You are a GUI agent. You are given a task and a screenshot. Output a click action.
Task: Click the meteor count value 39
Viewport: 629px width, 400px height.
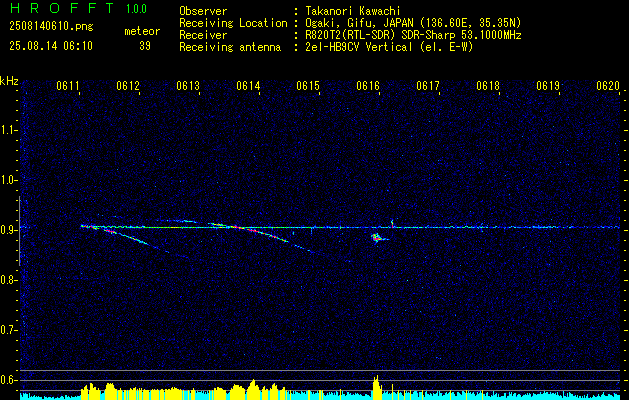coord(145,46)
